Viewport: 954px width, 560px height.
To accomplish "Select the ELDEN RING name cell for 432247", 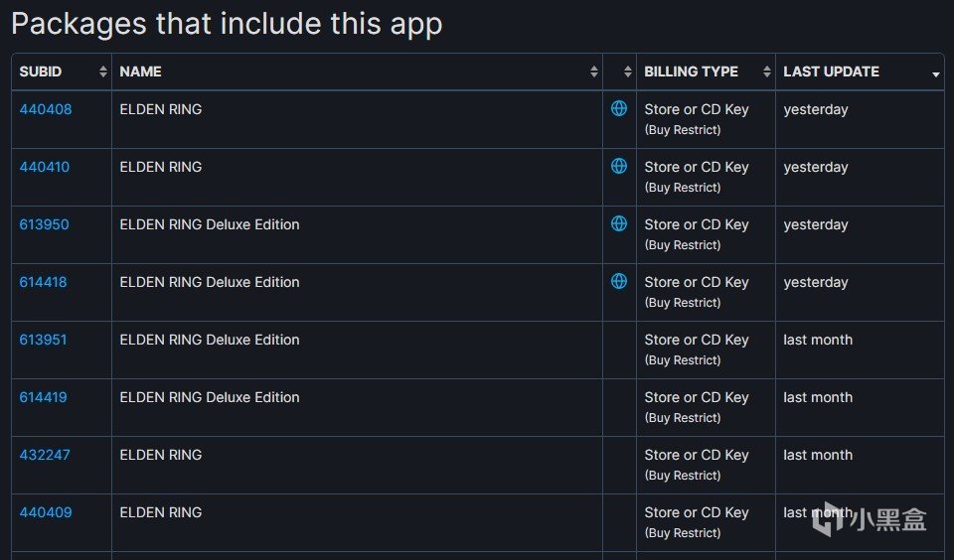I will [357, 465].
